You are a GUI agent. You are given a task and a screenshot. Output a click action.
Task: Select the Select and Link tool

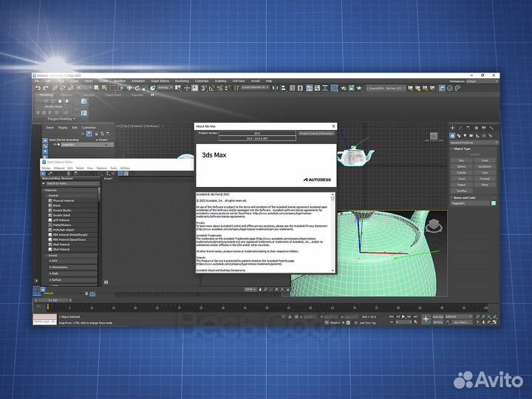tap(55, 88)
